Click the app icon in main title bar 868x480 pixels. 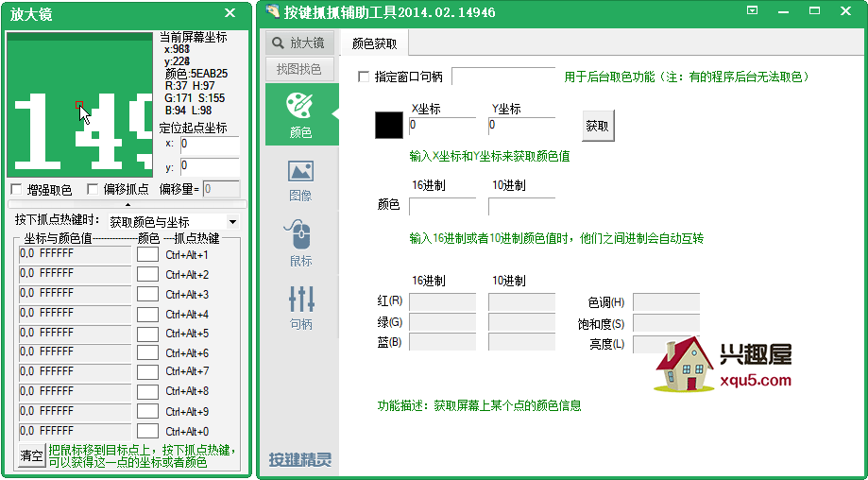[272, 11]
